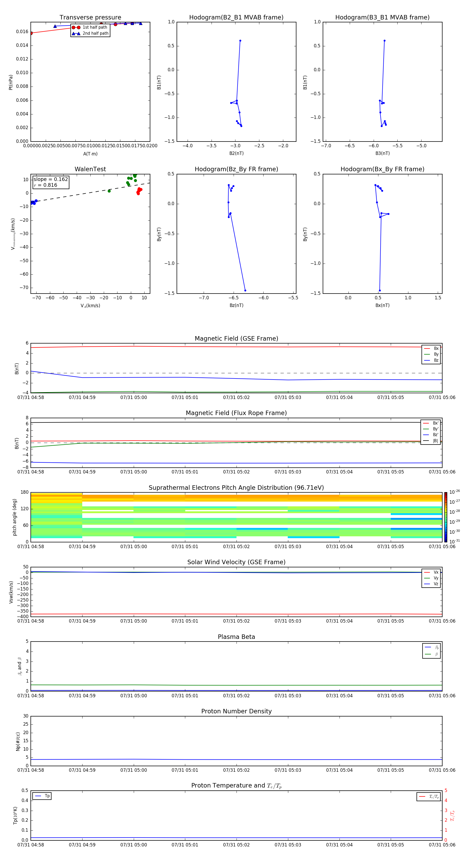This screenshot has width=473, height=868.
Task: Click the top data point in B2_B1 hodogram
Action: coord(240,41)
